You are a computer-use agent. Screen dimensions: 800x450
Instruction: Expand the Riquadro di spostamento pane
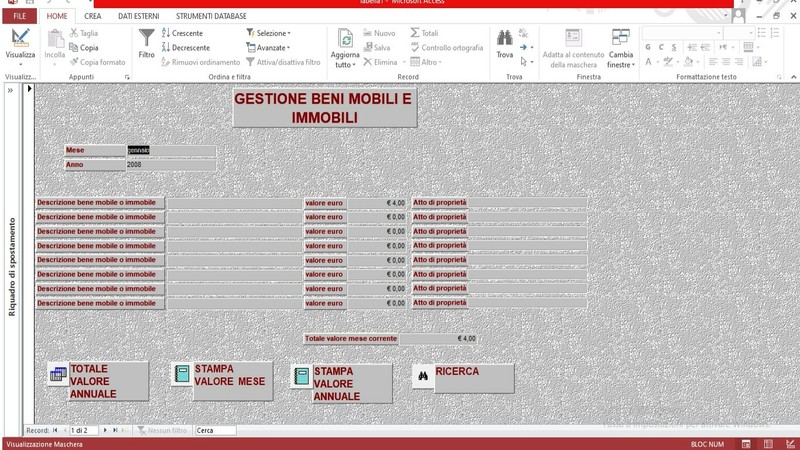pyautogui.click(x=10, y=90)
